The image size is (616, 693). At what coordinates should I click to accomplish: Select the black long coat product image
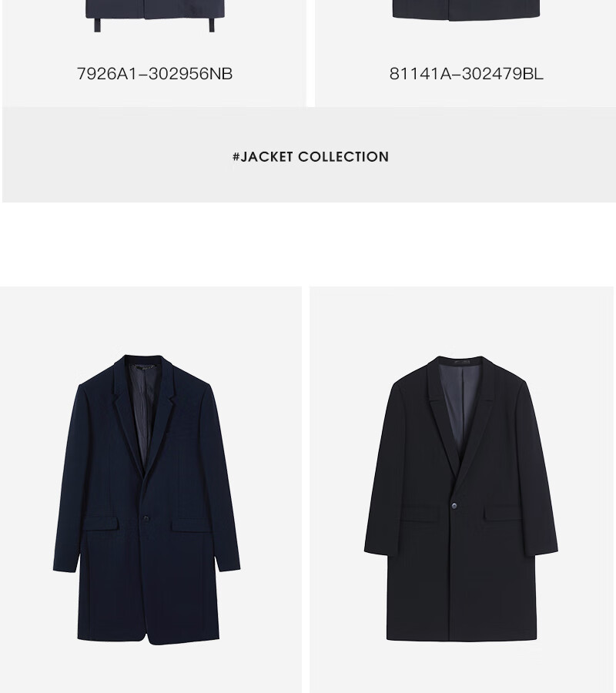(x=461, y=498)
